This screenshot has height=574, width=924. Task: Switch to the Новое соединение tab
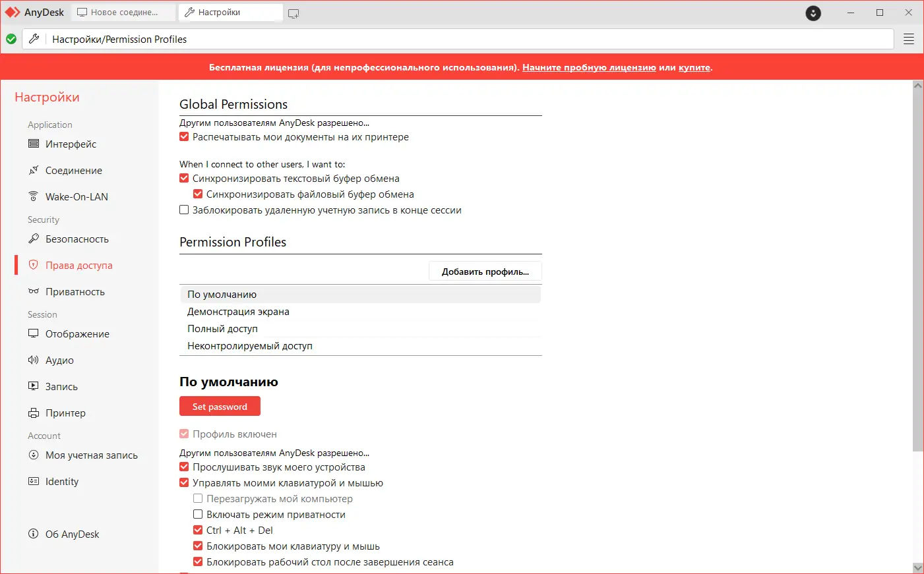tap(123, 13)
